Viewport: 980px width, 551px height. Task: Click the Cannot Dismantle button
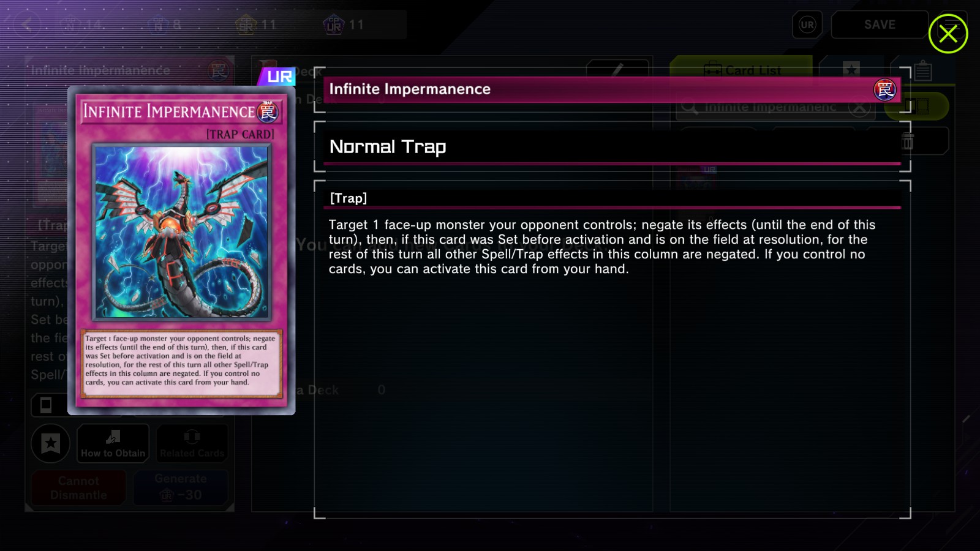tap(78, 487)
